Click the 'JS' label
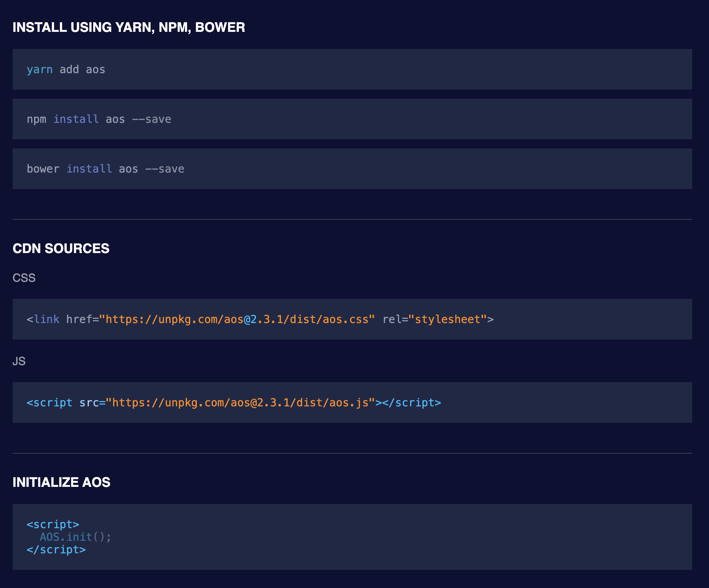 coord(19,361)
